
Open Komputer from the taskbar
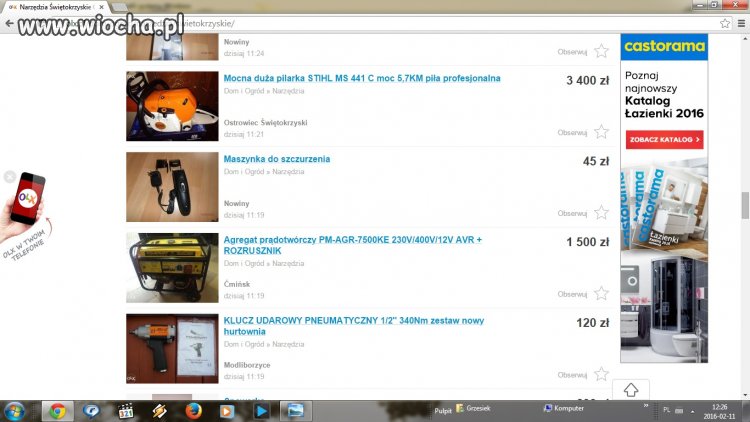[x=564, y=409]
